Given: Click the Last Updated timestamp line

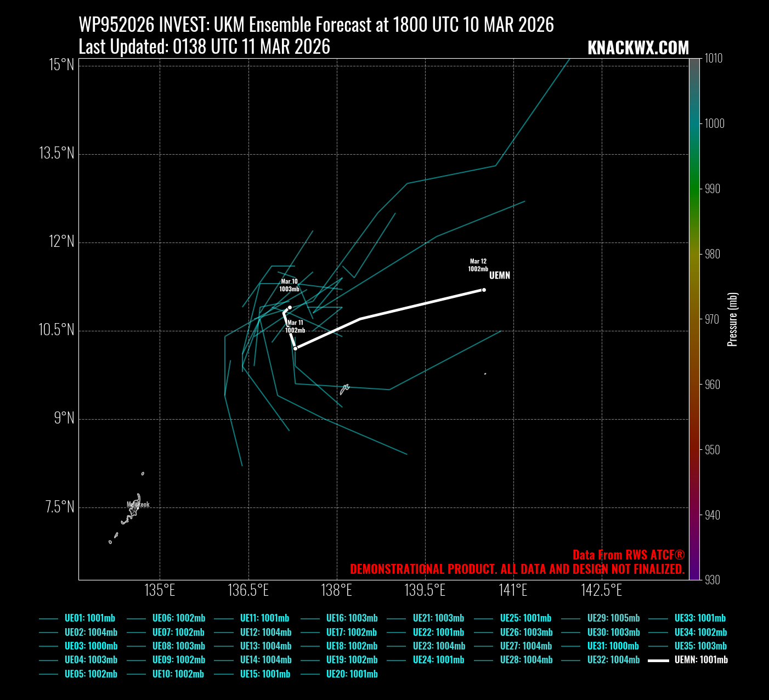Looking at the screenshot, I should coord(205,47).
